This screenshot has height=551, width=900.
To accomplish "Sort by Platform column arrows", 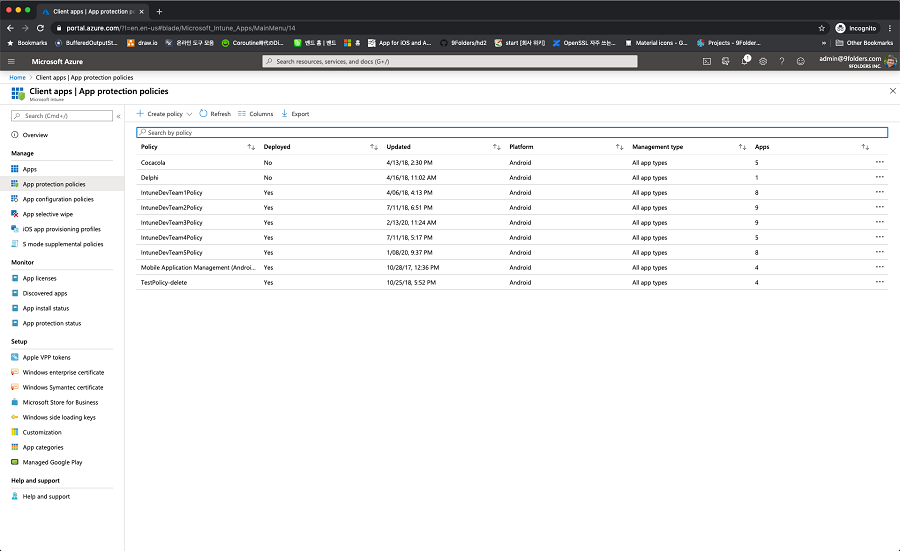I will tap(619, 147).
